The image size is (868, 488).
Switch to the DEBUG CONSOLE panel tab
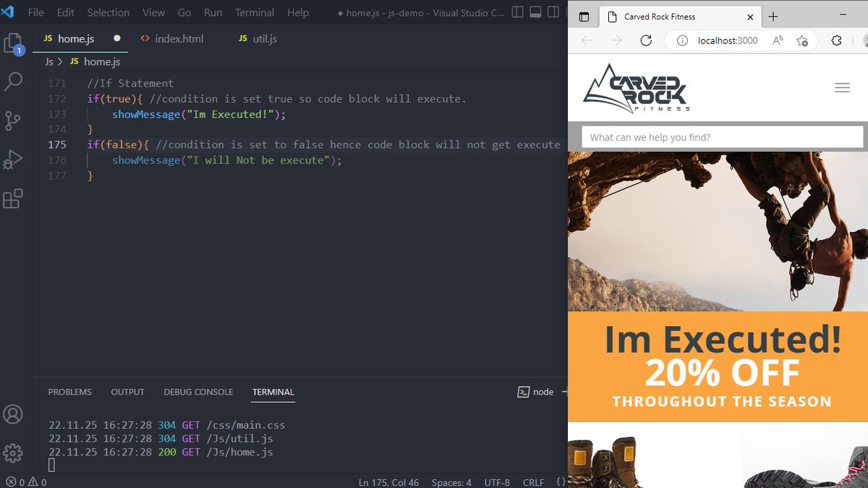198,392
